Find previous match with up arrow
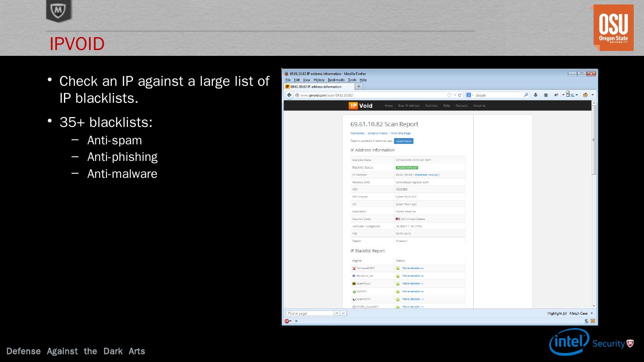Screen dimensions: 644x362 (x=337, y=313)
